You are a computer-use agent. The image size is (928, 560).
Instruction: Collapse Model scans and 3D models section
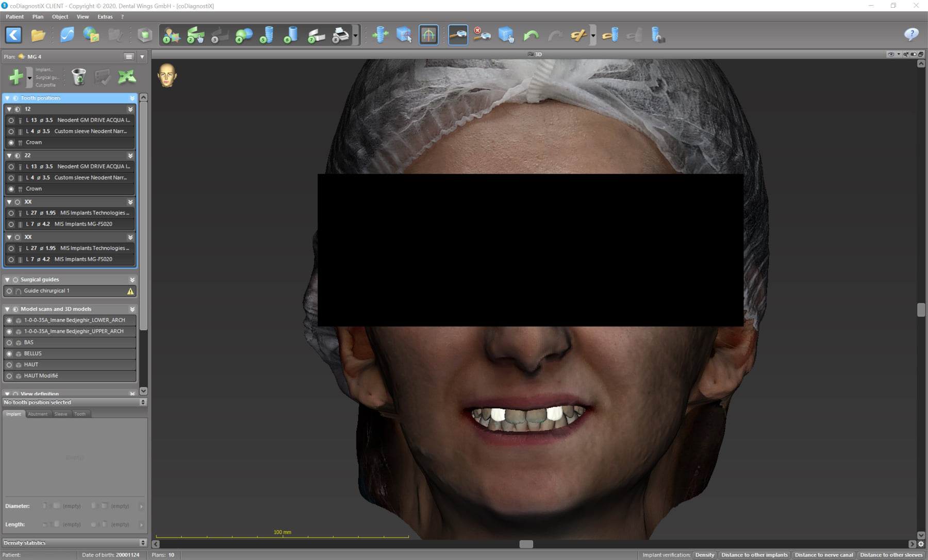[7, 309]
